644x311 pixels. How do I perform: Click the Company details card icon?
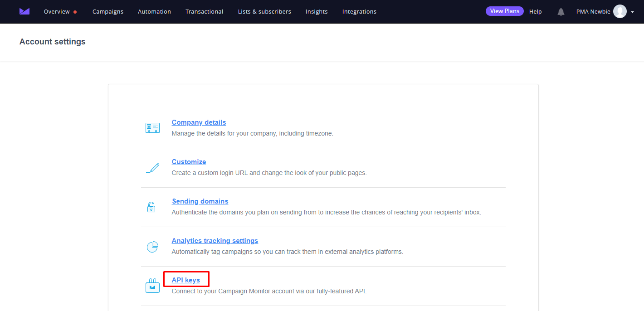pyautogui.click(x=152, y=128)
